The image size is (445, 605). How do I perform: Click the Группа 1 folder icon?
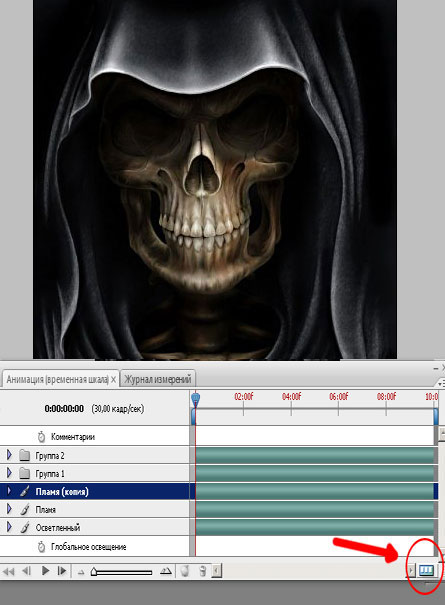coord(25,473)
